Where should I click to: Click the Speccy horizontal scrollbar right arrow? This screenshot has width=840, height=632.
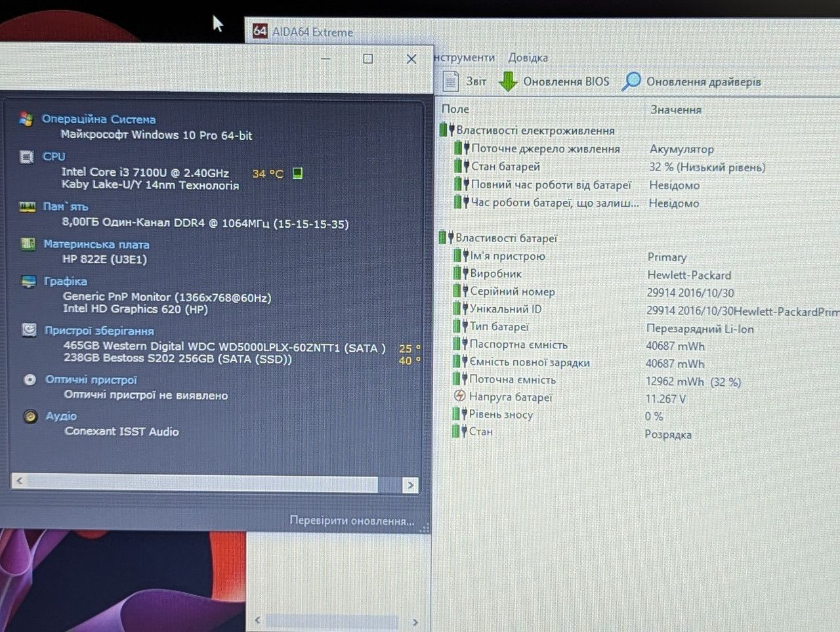click(411, 485)
